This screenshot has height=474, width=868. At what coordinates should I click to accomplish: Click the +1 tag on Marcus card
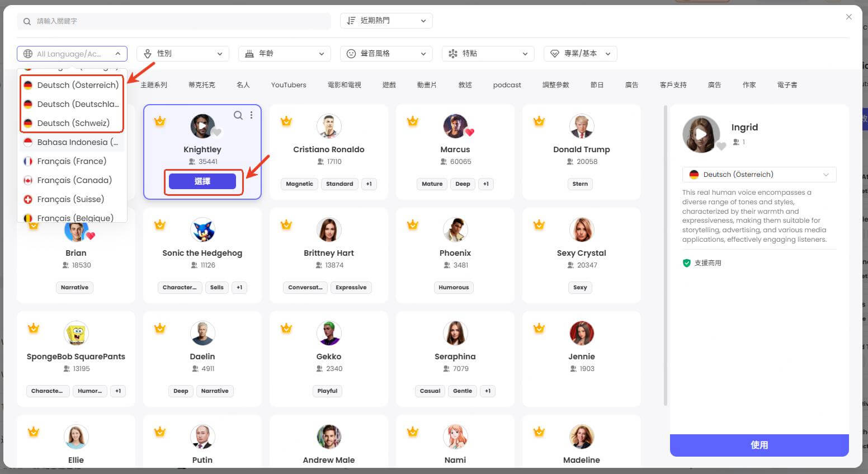486,184
